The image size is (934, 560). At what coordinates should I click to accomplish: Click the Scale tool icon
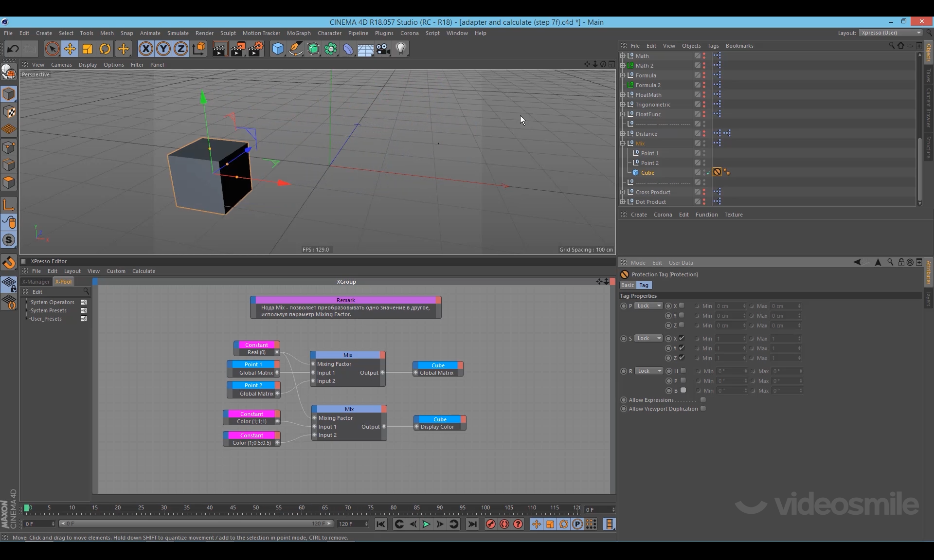pos(88,49)
